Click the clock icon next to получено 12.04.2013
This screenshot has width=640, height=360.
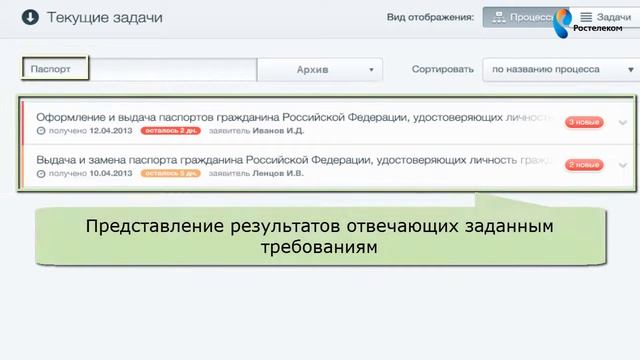click(41, 131)
